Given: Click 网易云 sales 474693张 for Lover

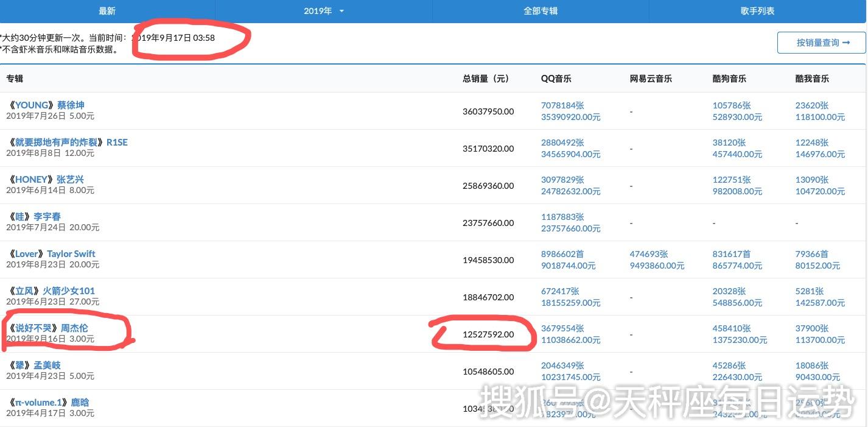Looking at the screenshot, I should coord(649,254).
